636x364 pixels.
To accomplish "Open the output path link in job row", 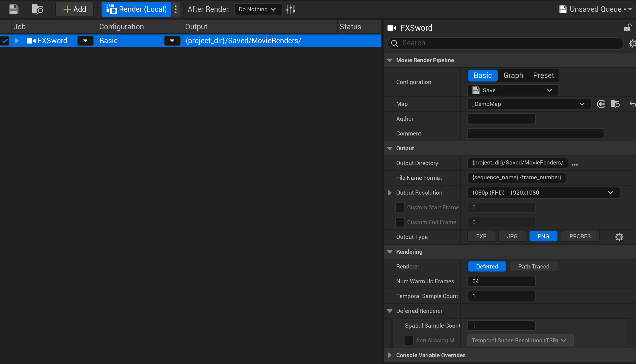I will coord(243,41).
